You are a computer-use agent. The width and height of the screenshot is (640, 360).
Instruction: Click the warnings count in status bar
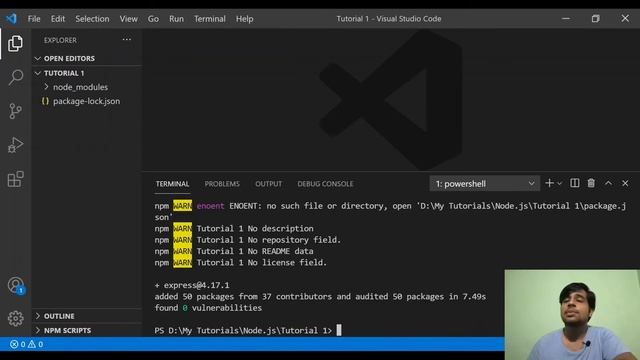36,344
